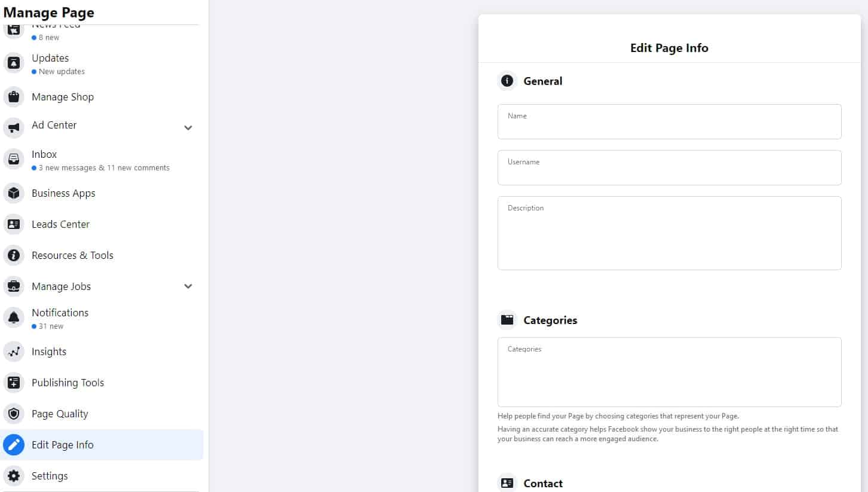The height and width of the screenshot is (492, 868).
Task: Collapse the Manage Jobs chevron
Action: point(188,286)
